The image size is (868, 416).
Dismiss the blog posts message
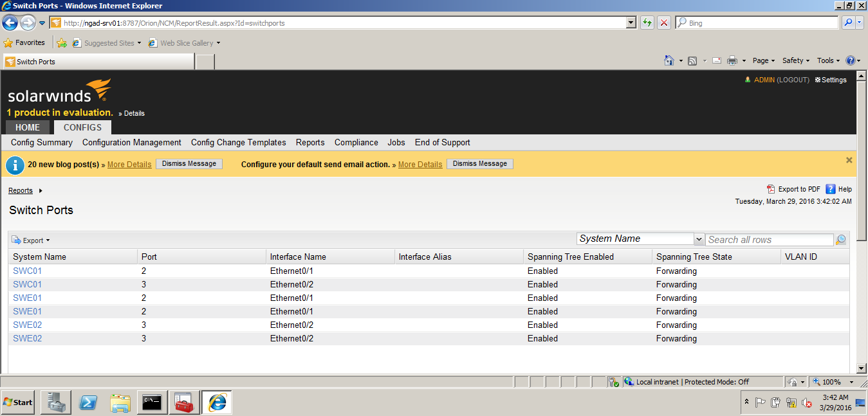(189, 164)
